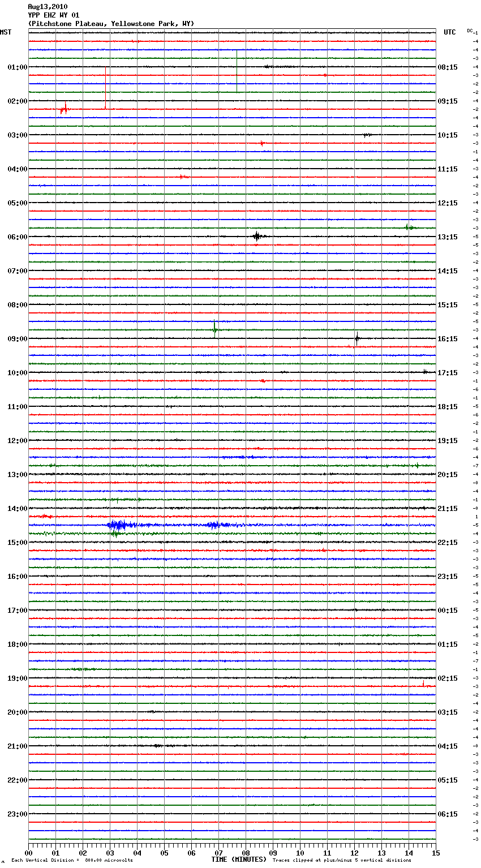Click the 05:15 UTC time label
The image size is (481, 868).
(x=448, y=780)
